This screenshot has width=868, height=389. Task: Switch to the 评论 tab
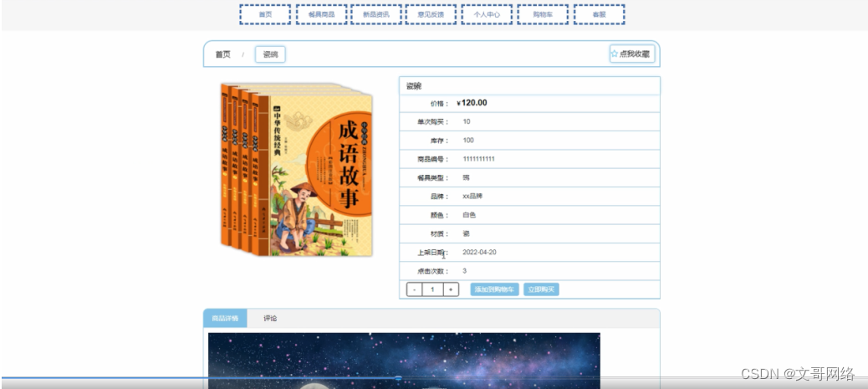(270, 318)
